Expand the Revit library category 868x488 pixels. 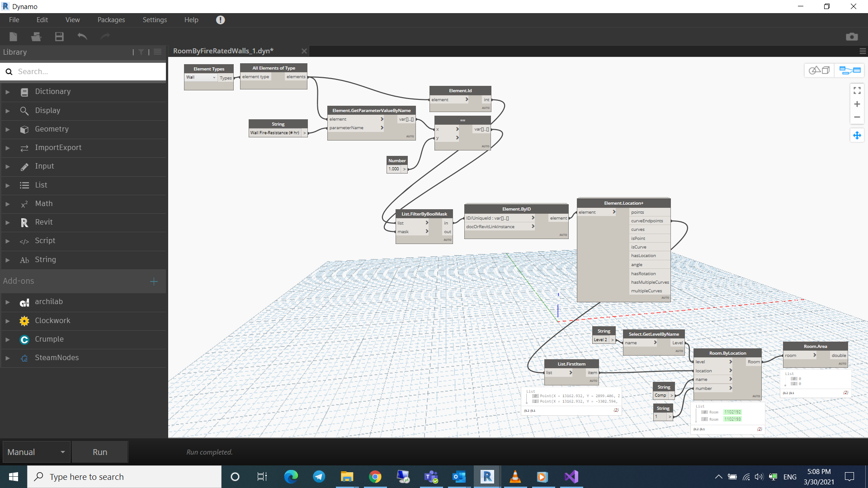tap(7, 222)
